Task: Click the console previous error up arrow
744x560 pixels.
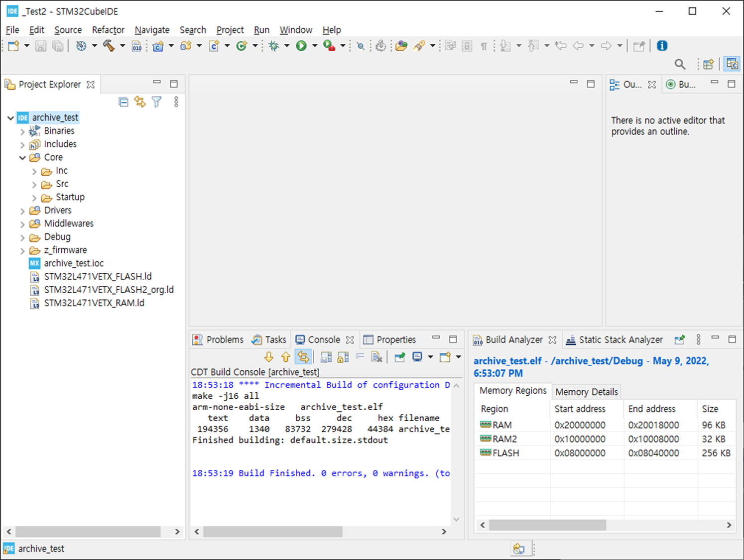Action: tap(285, 357)
